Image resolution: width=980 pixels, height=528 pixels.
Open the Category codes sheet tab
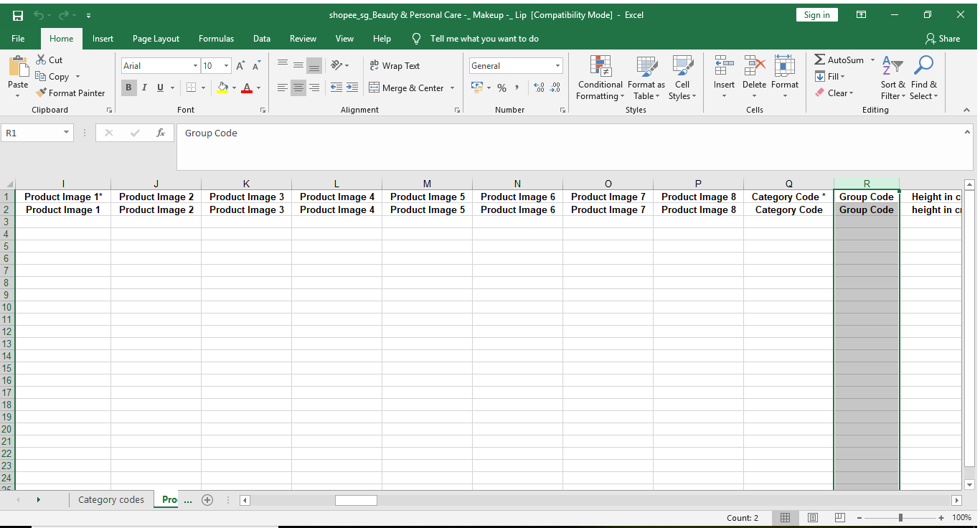[111, 500]
